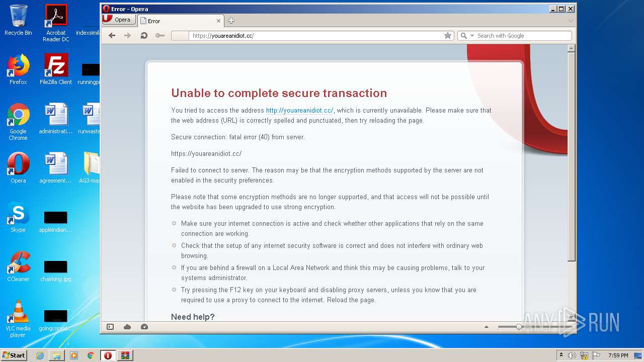644x362 pixels.
Task: Select the agreement... Word document on desktop
Action: coord(56,168)
